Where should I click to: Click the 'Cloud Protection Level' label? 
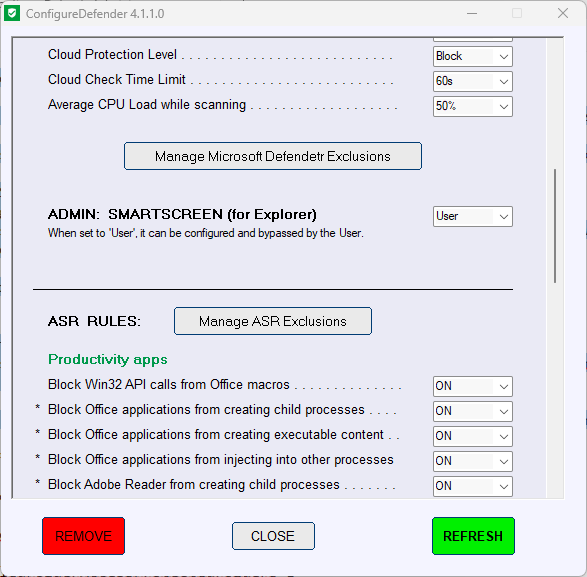[112, 55]
